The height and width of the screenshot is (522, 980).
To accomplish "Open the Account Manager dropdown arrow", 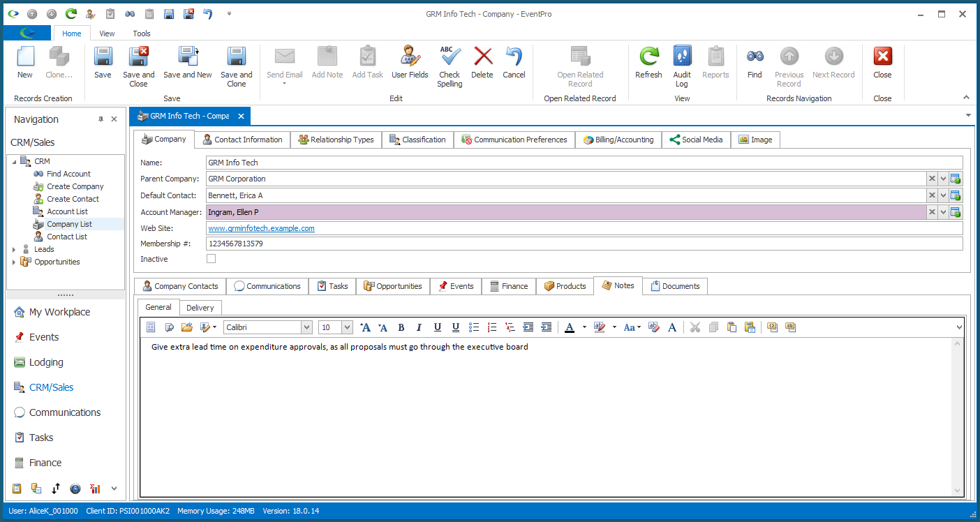I will pyautogui.click(x=943, y=212).
